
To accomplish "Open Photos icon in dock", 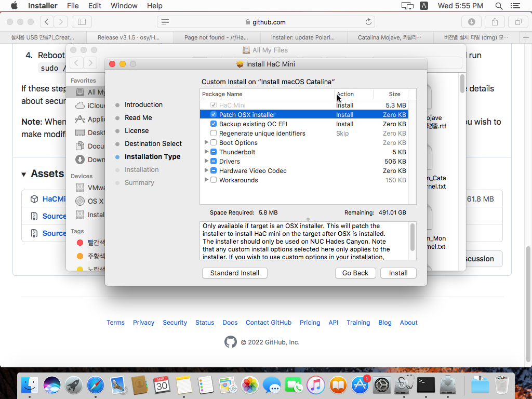I will coord(250,385).
